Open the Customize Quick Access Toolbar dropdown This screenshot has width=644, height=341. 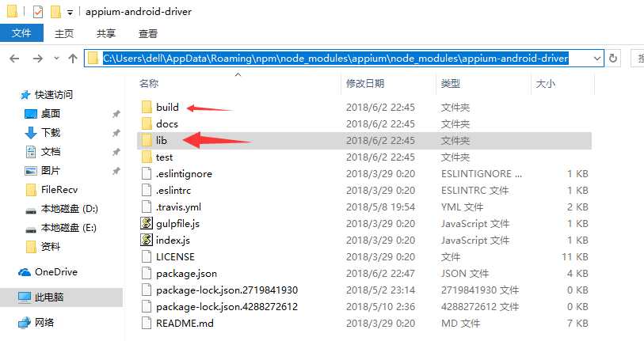coord(70,13)
